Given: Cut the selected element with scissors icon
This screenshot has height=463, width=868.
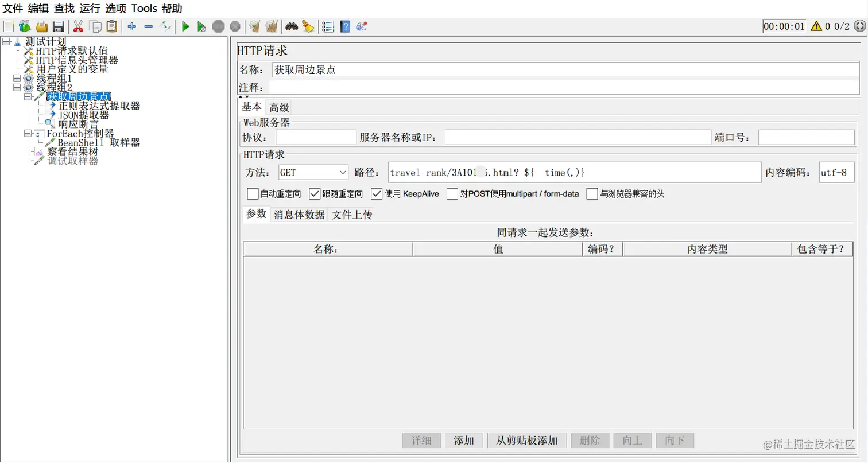Looking at the screenshot, I should [77, 26].
